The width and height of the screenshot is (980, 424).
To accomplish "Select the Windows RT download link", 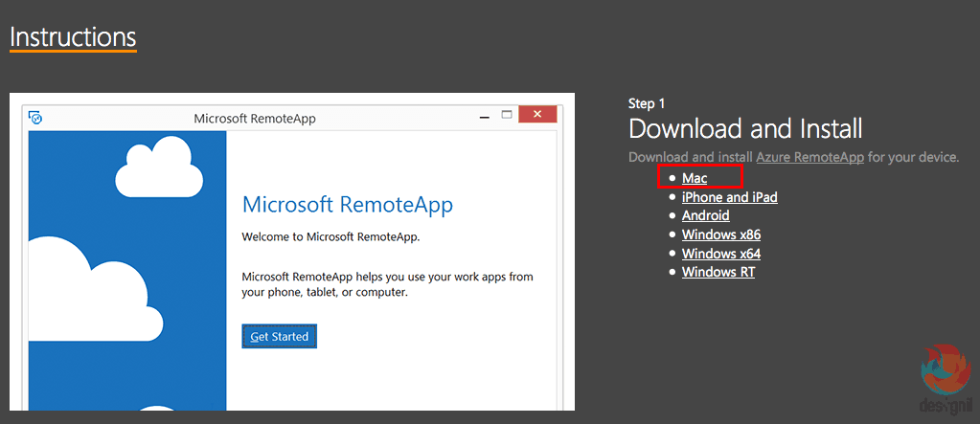I will 718,272.
